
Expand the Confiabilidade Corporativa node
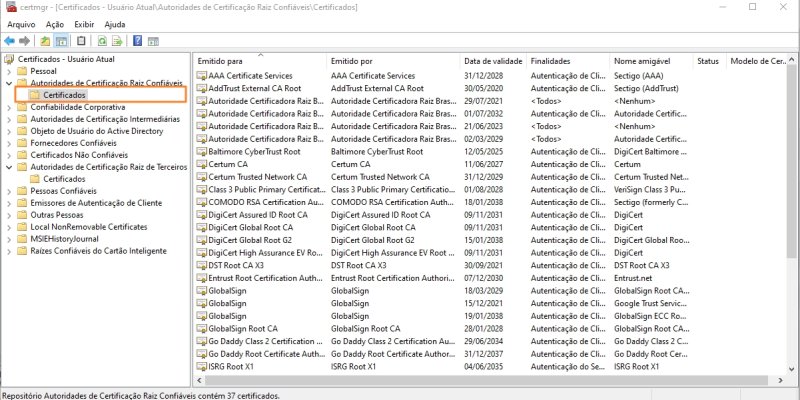pos(9,107)
